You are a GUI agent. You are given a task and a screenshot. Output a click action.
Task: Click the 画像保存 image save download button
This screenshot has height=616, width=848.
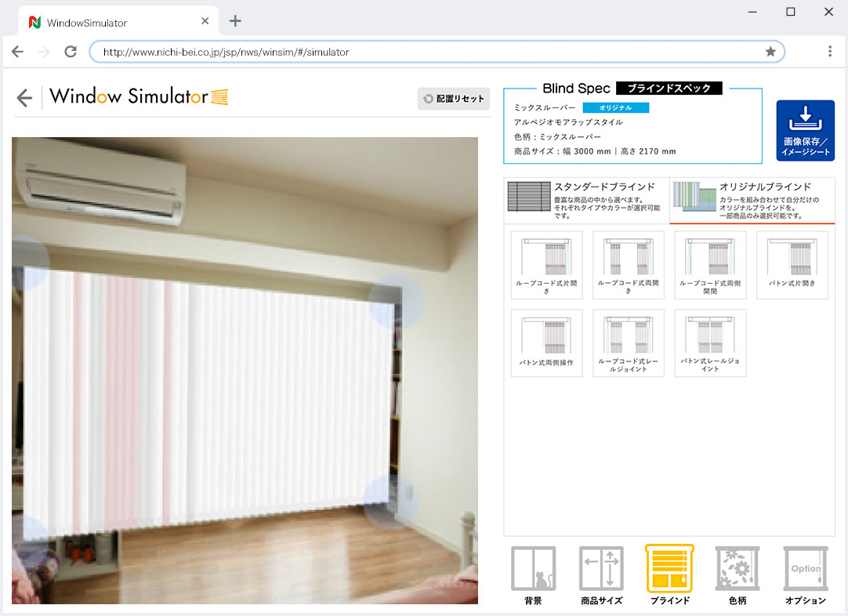(805, 130)
